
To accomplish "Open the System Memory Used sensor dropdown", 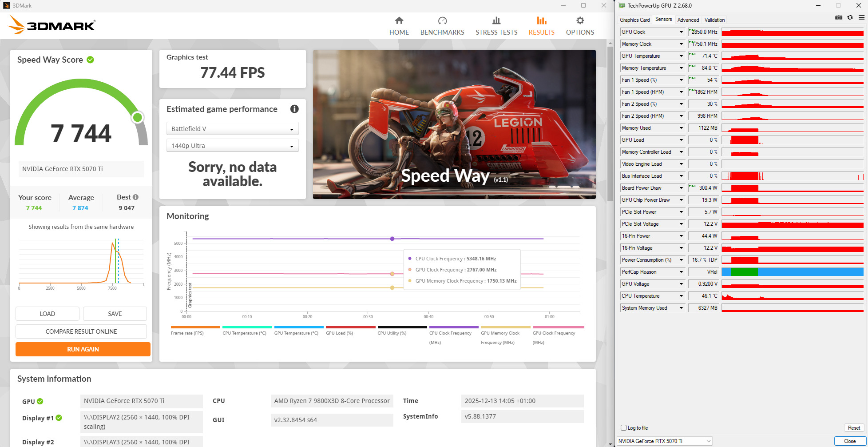I will 681,308.
